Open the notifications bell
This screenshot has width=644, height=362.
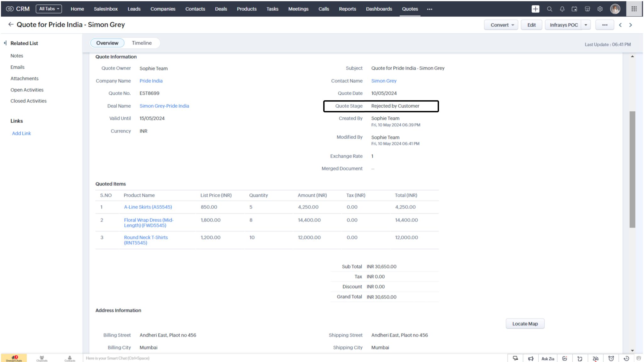[x=562, y=9]
